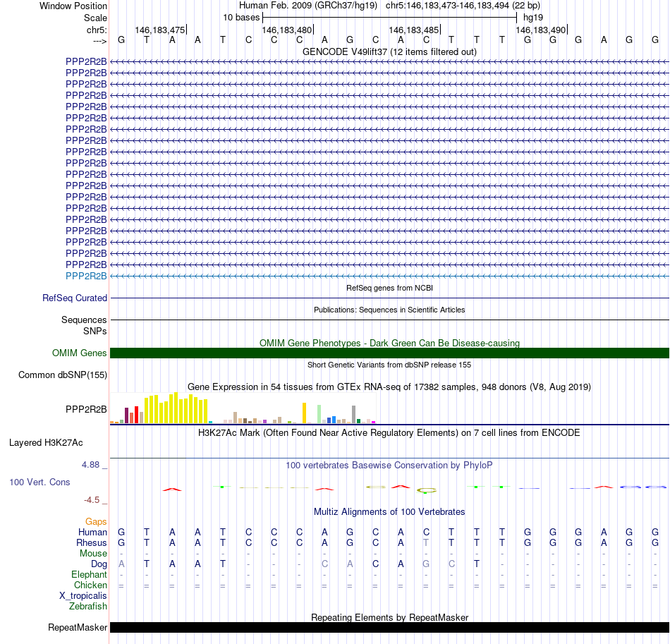
Task: Click the 'RefSeq genes from NCBI' title
Action: coord(389,288)
